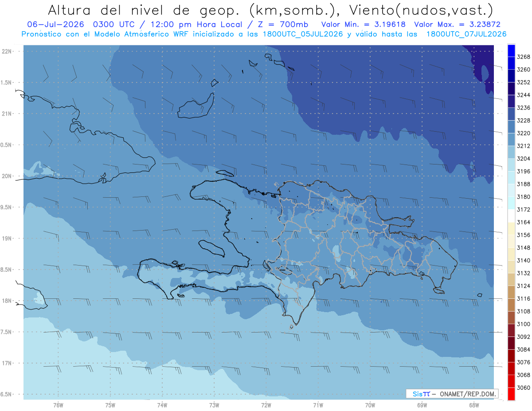The height and width of the screenshot is (411, 532).
Task: Click the '7.5N' latitude tick label
Action: tap(5, 332)
